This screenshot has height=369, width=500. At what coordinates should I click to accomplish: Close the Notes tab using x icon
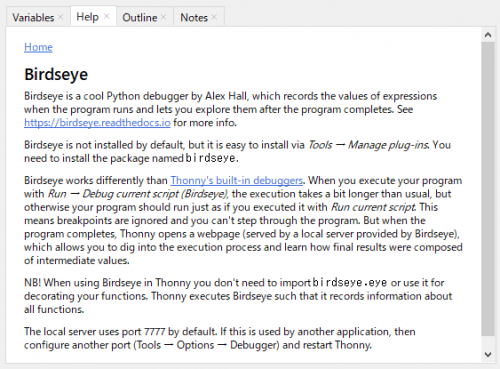pyautogui.click(x=214, y=17)
